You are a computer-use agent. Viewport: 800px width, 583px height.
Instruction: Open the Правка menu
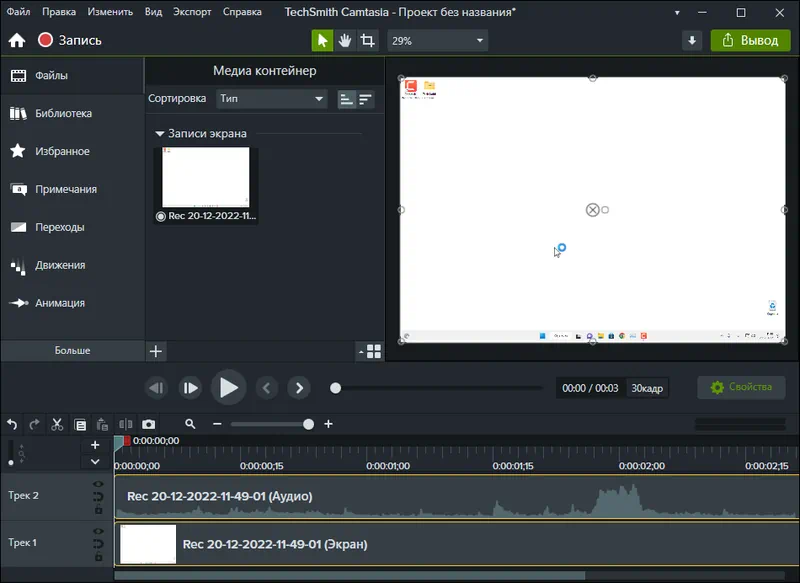[59, 12]
